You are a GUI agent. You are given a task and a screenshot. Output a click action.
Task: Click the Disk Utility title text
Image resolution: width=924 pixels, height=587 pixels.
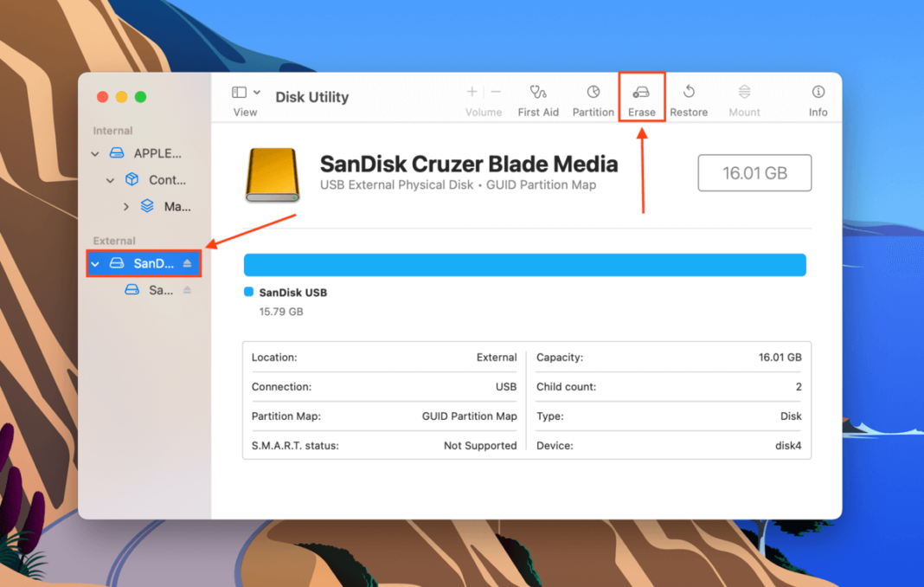[x=311, y=97]
